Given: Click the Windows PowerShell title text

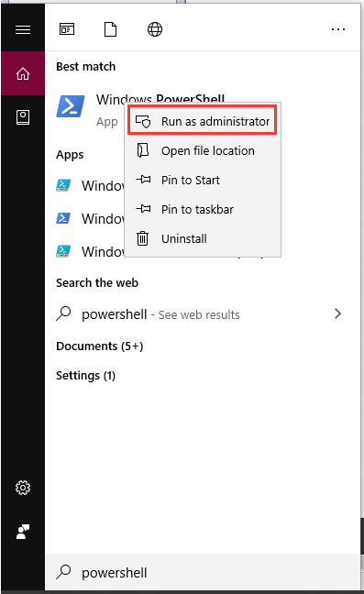Looking at the screenshot, I should click(160, 98).
